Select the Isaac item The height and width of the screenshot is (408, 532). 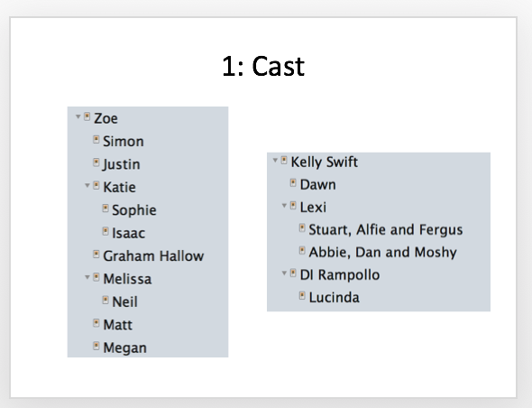point(129,233)
